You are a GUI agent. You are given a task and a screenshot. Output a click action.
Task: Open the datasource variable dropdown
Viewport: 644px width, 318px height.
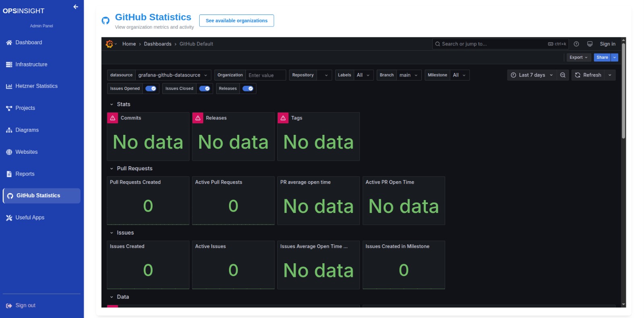173,75
